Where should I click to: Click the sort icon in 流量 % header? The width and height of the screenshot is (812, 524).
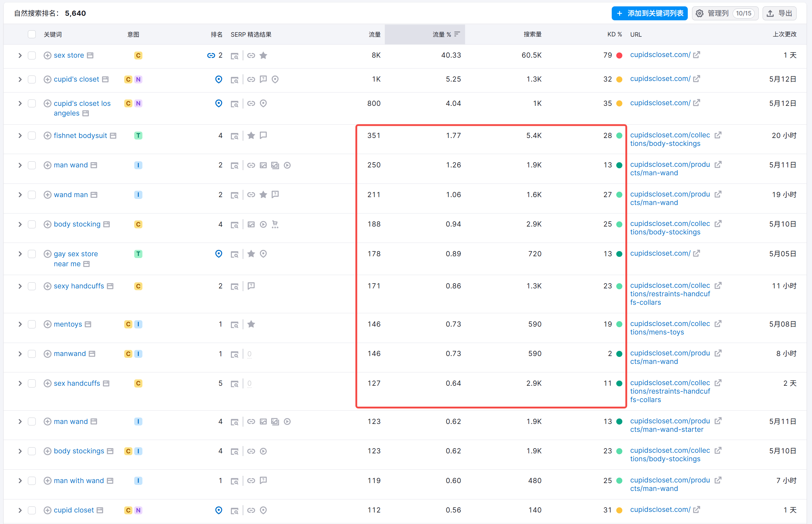coord(457,34)
